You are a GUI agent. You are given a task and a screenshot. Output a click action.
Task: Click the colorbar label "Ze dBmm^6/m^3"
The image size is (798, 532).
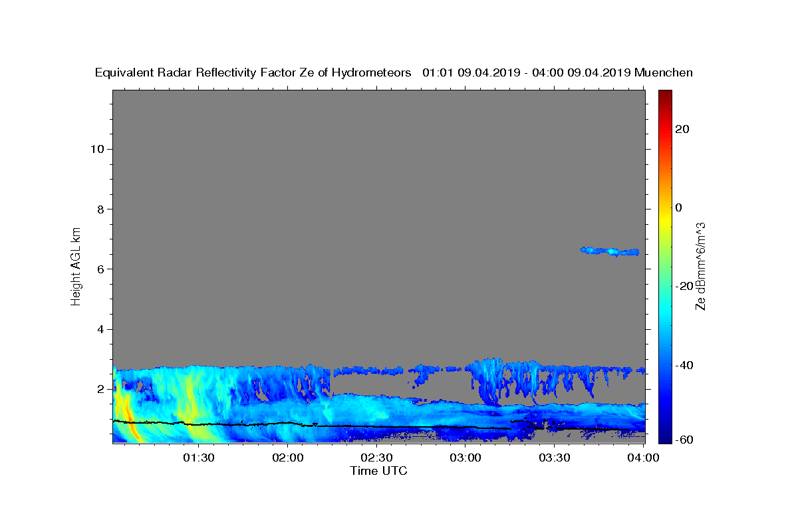click(700, 266)
